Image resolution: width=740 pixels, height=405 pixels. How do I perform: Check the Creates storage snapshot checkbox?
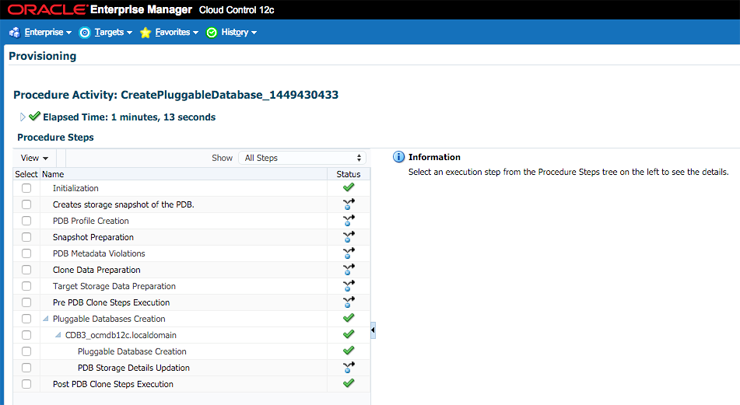26,204
